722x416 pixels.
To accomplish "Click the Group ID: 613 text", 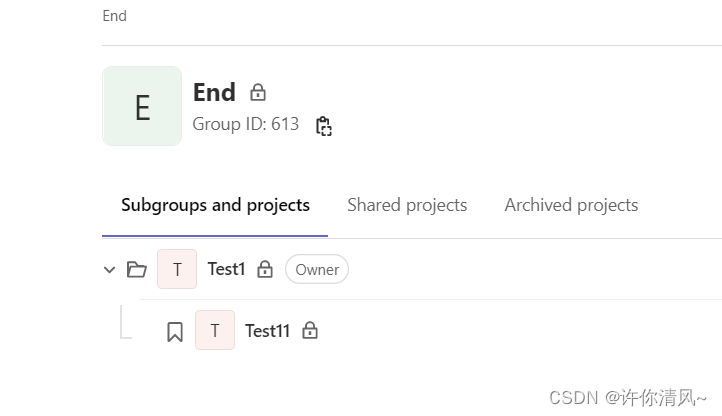I will pyautogui.click(x=245, y=125).
